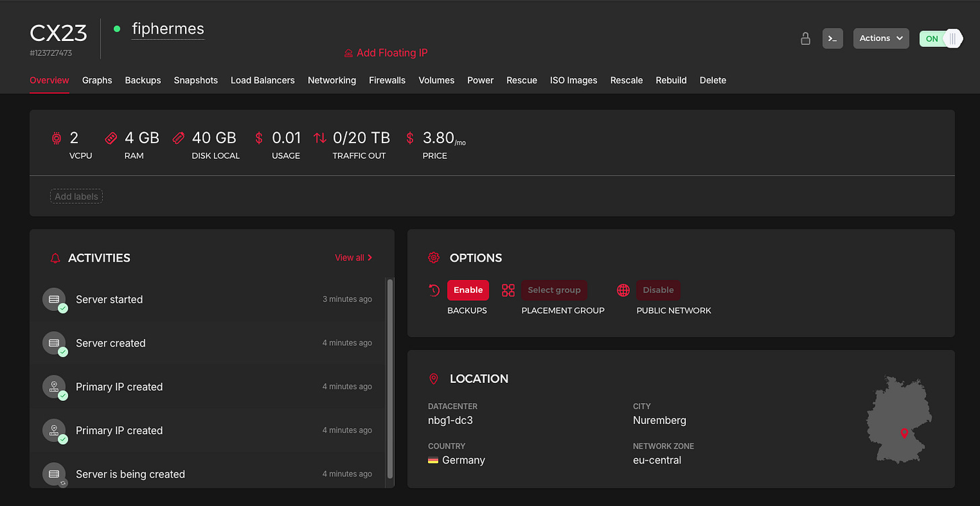Click the green server status dot
Image resolution: width=980 pixels, height=506 pixels.
tap(117, 29)
